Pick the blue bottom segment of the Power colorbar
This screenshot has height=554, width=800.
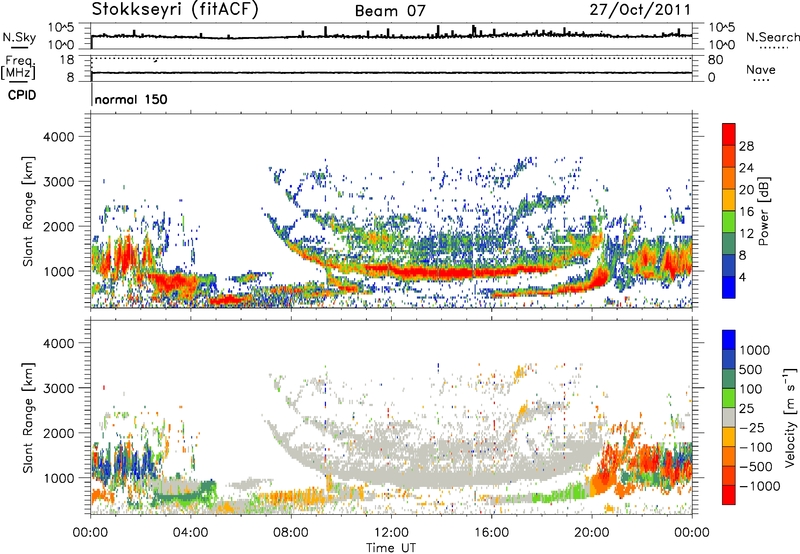coord(729,287)
